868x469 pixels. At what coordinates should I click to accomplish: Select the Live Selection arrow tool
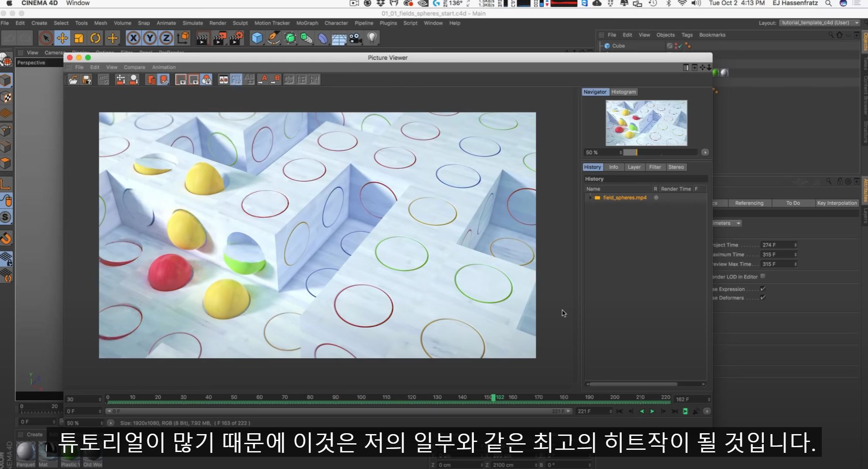[46, 38]
